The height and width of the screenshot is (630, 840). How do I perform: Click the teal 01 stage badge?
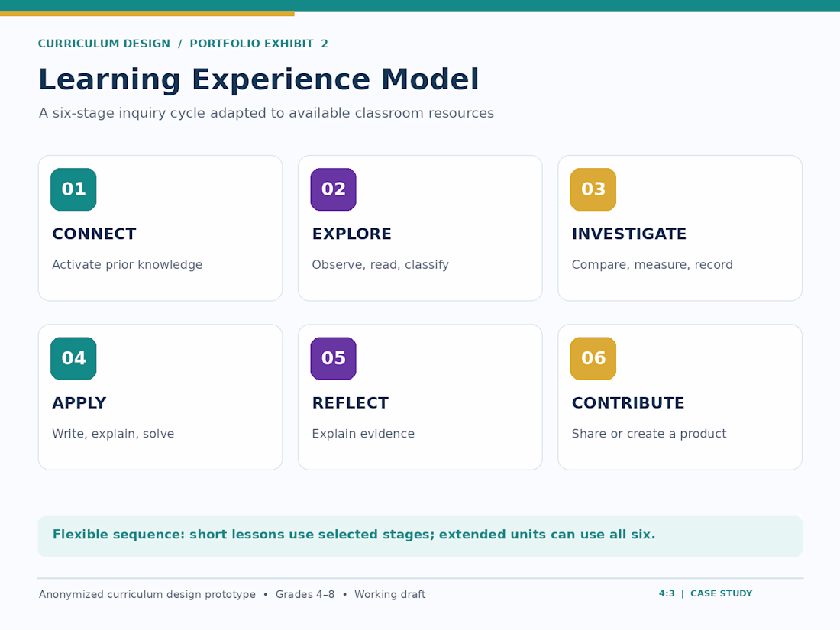click(x=73, y=189)
